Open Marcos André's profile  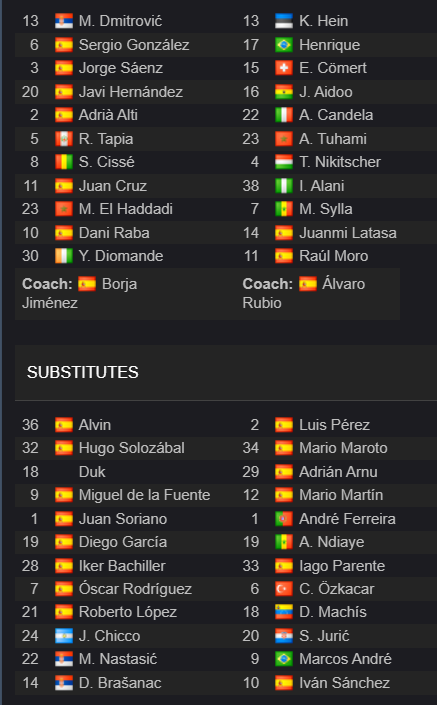[345, 659]
